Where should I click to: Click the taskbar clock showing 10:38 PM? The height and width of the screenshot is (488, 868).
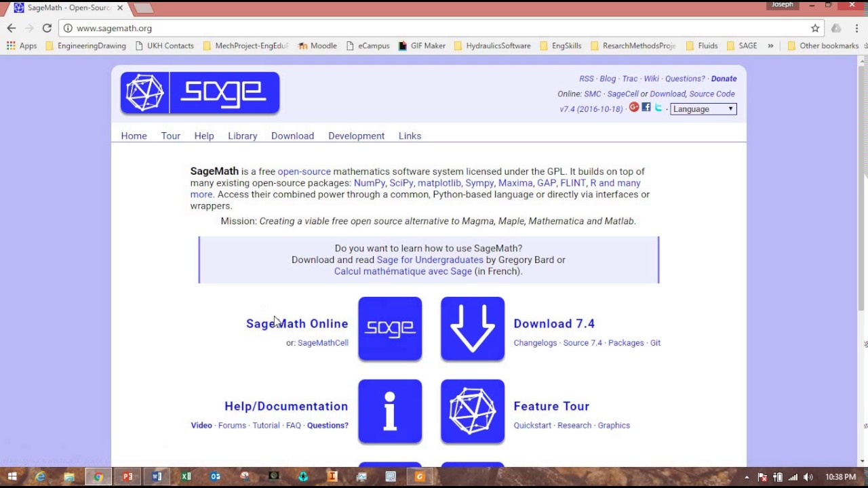(x=841, y=477)
